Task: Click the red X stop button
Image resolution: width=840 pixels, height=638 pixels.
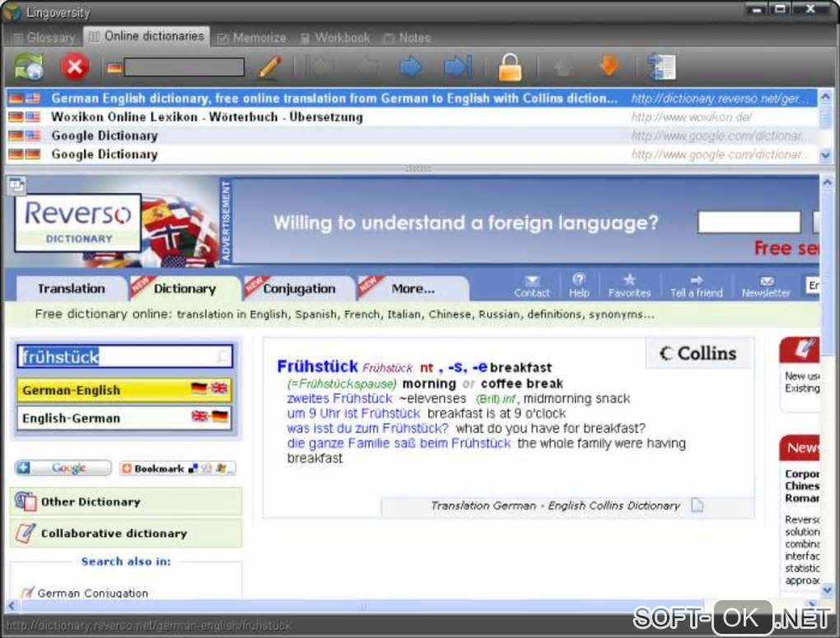Action: tap(74, 67)
